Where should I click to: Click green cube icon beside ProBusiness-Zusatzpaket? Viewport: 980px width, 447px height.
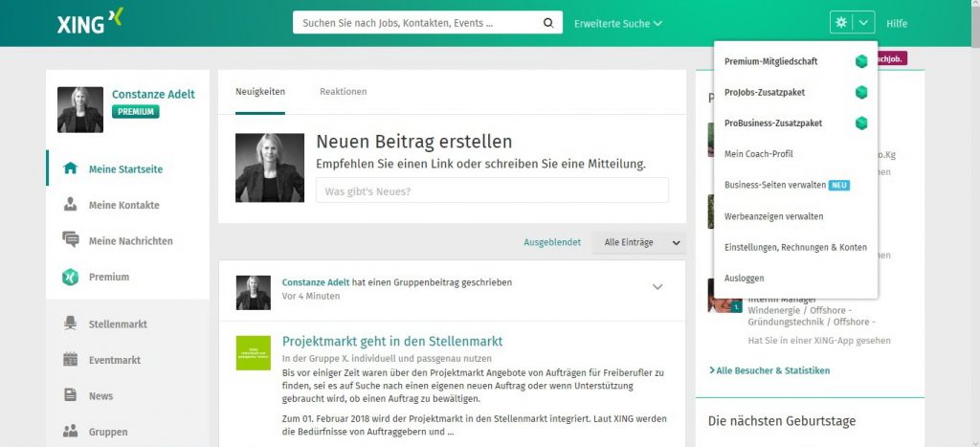click(x=861, y=123)
